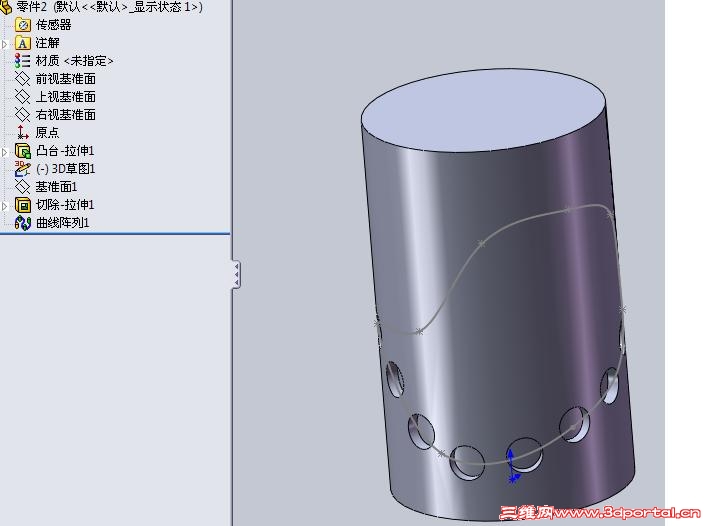
Task: Select 材质 <未指定> entry
Action: click(74, 61)
